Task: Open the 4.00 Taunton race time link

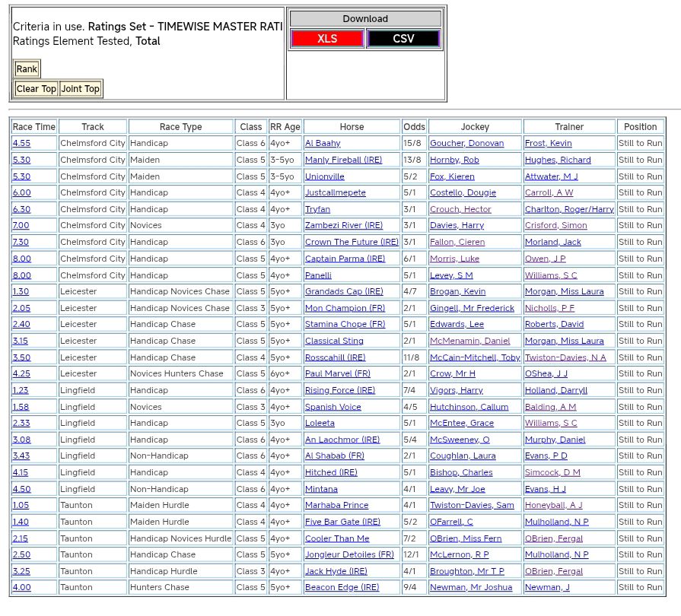Action: pyautogui.click(x=21, y=587)
